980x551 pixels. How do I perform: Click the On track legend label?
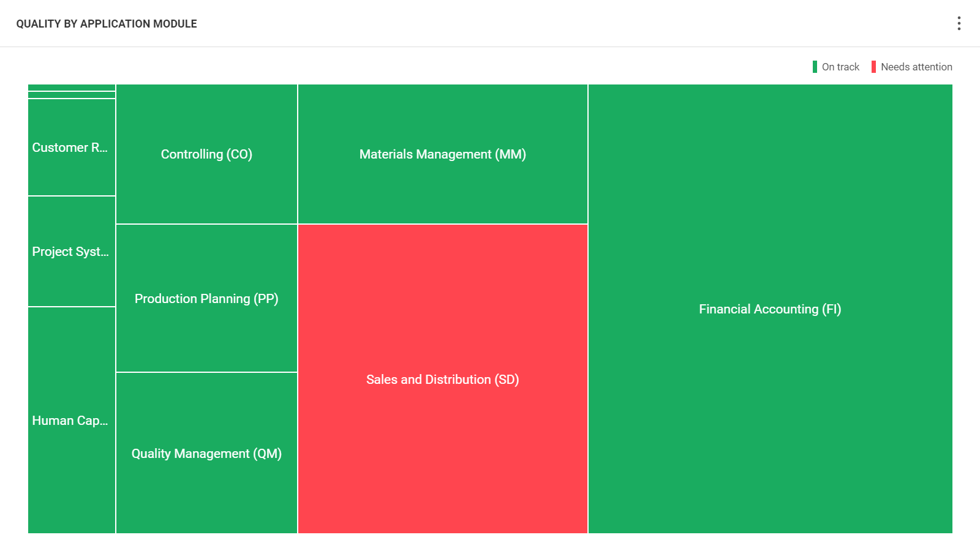click(x=840, y=67)
